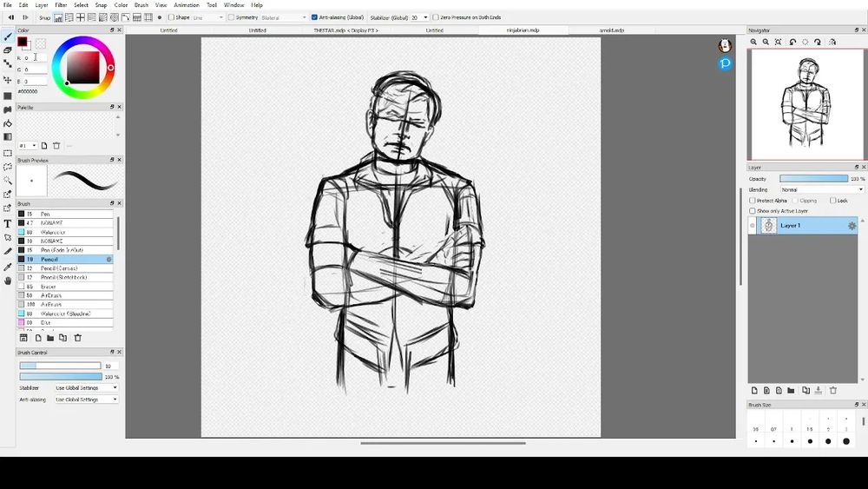Click the Undo arrow in top toolbar
The image size is (868, 489).
pyautogui.click(x=11, y=17)
